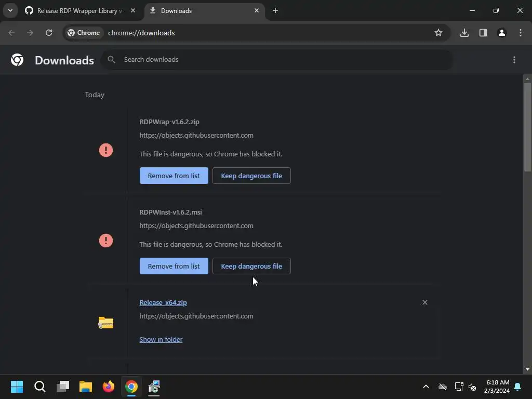The width and height of the screenshot is (532, 399).
Task: Remove Release_x64.zip entry with X
Action: (425, 302)
